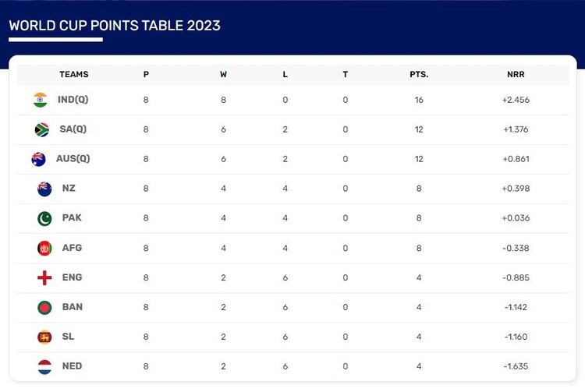Click the New Zealand flag icon
Image resolution: width=585 pixels, height=392 pixels.
(44, 189)
